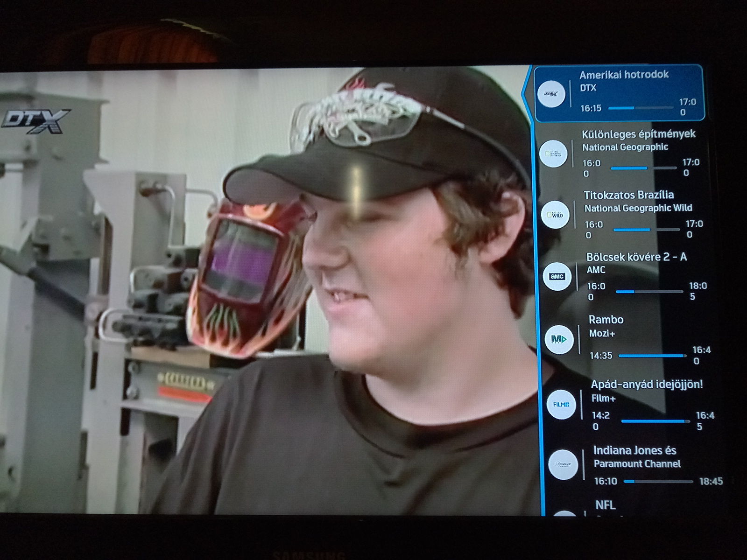Select the "NFL" program title
Screen dimensions: 747x560
[x=606, y=505]
